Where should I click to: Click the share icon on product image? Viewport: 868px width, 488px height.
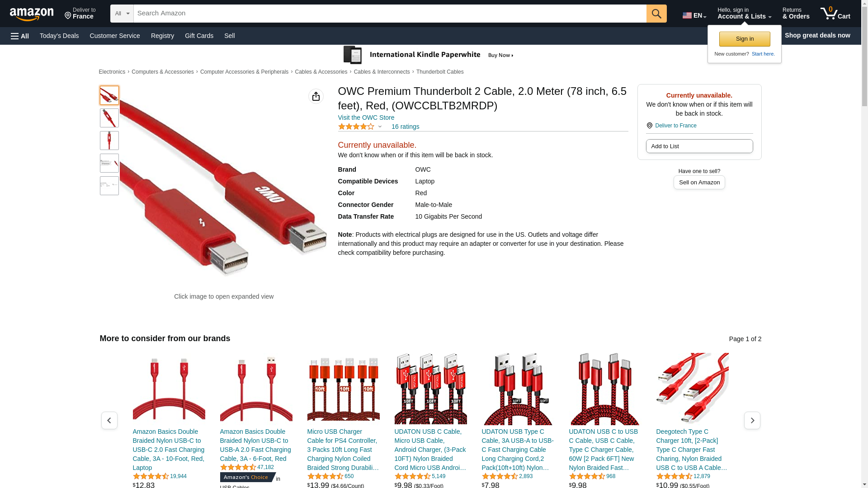(x=316, y=96)
